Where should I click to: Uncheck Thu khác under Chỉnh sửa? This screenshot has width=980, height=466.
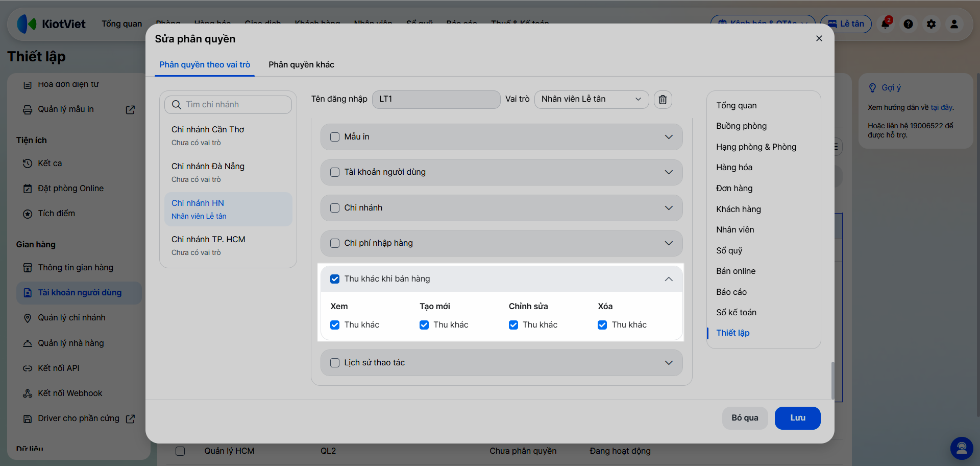[x=513, y=325]
